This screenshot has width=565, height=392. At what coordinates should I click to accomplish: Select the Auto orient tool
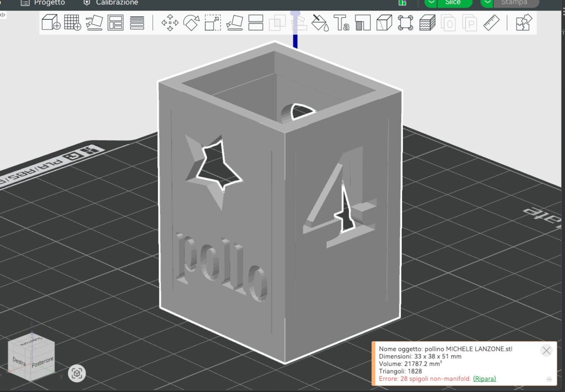(94, 23)
